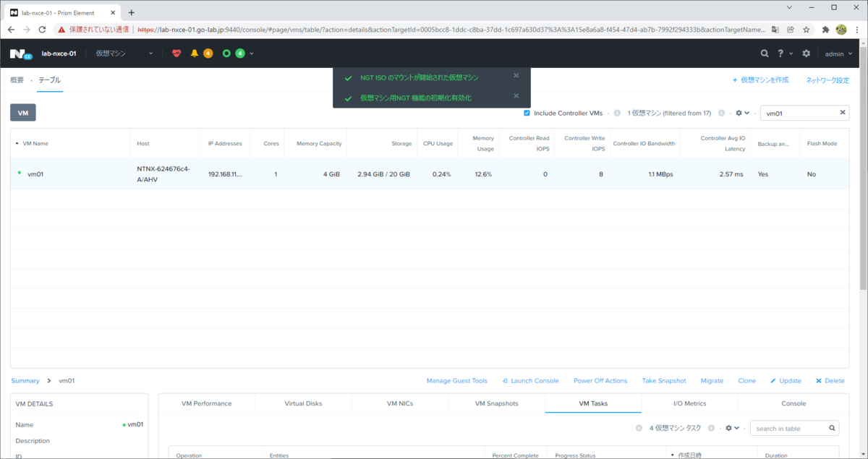
Task: Click the share page icon in the address bar
Action: (791, 30)
